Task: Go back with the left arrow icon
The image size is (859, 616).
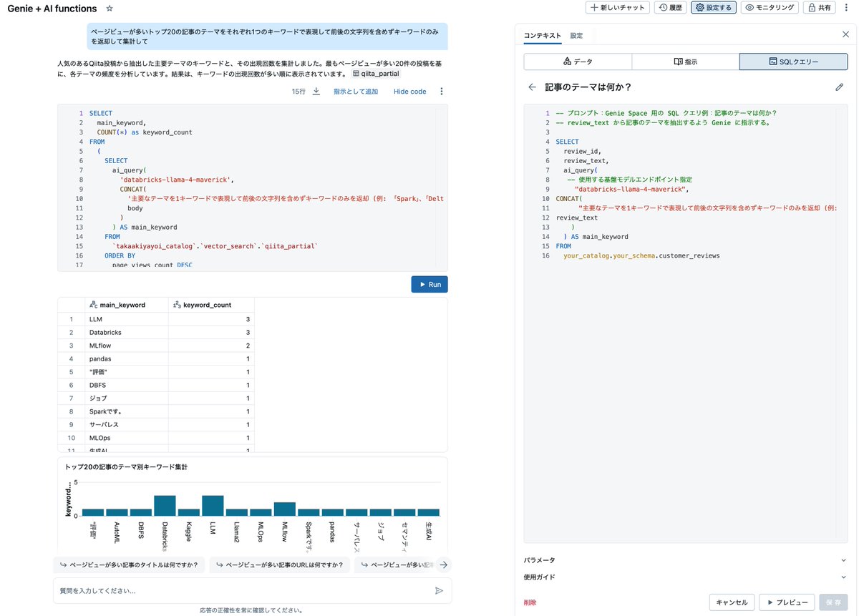Action: tap(532, 87)
